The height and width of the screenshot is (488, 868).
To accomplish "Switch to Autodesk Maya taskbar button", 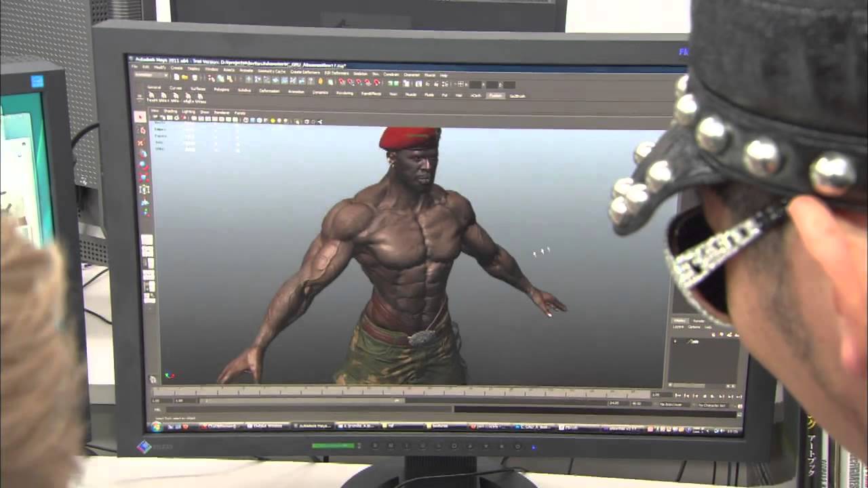I will pyautogui.click(x=313, y=426).
